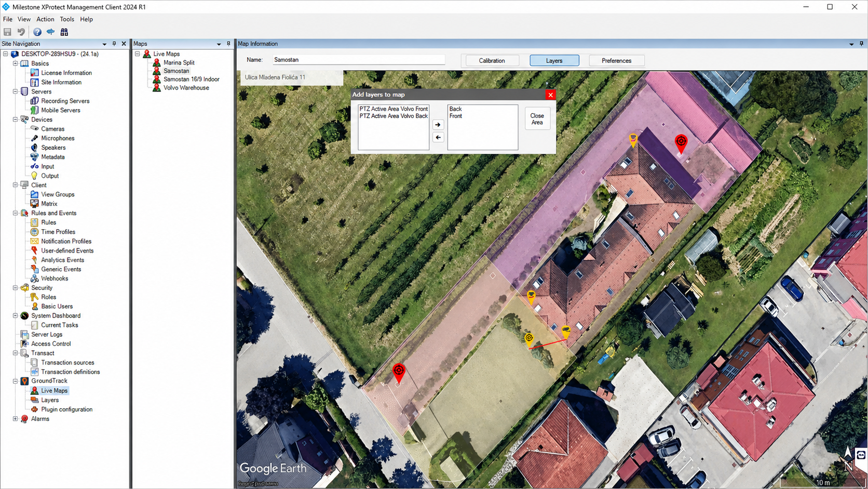The width and height of the screenshot is (868, 489).
Task: Collapse the Basics tree node
Action: point(16,63)
